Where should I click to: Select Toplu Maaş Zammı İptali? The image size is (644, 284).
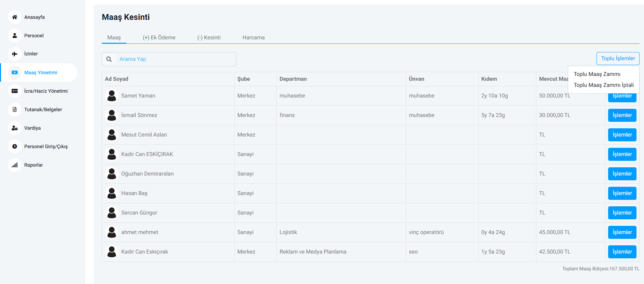pyautogui.click(x=603, y=85)
